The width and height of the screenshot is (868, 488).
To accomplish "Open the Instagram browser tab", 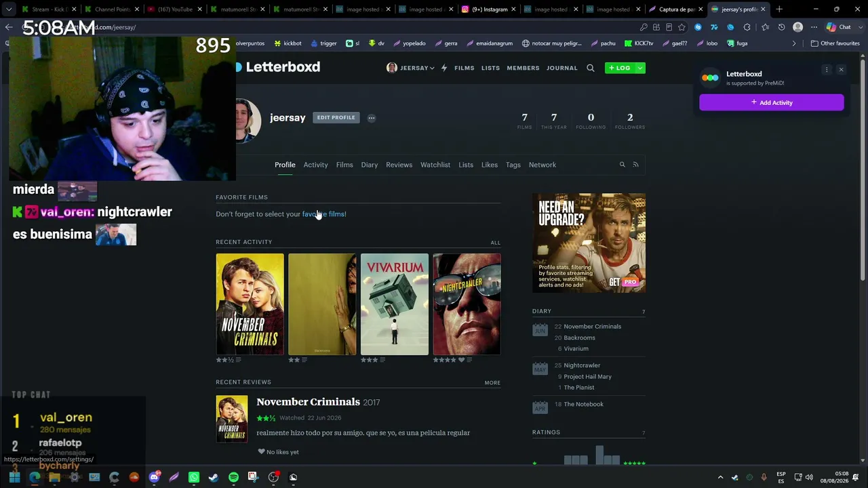I will (489, 9).
